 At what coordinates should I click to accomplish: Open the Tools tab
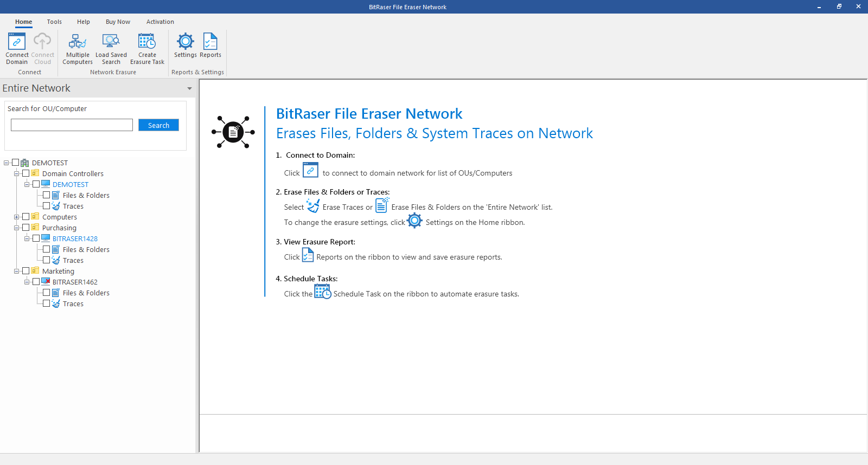(54, 22)
